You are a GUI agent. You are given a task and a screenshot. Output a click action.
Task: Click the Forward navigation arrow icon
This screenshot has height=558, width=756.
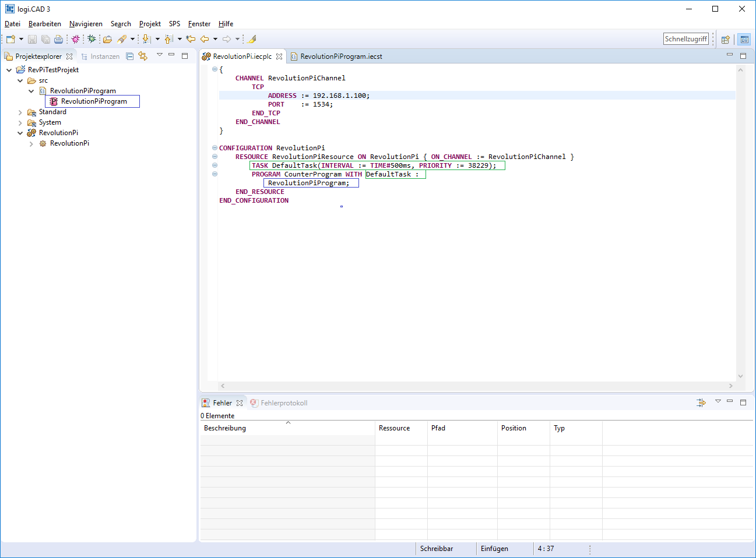coord(227,39)
